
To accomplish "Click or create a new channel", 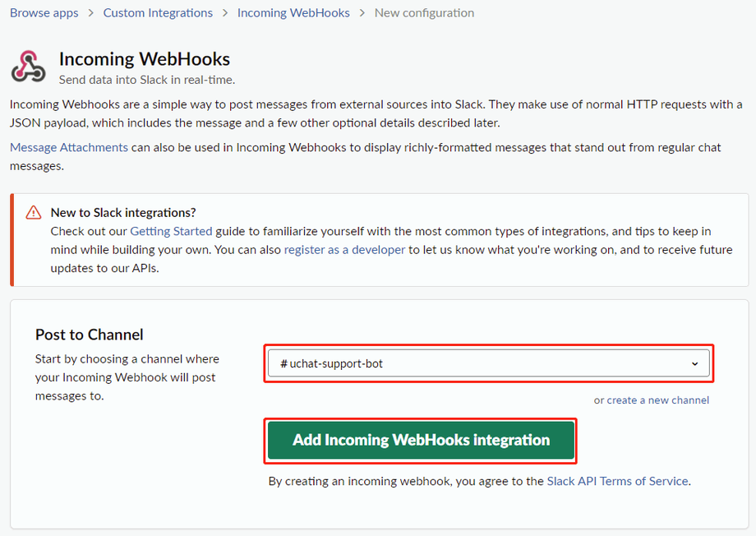I will coord(652,400).
